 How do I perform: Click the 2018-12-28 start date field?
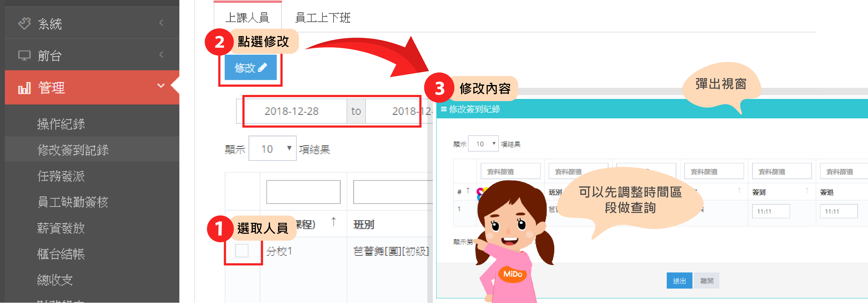pos(292,111)
